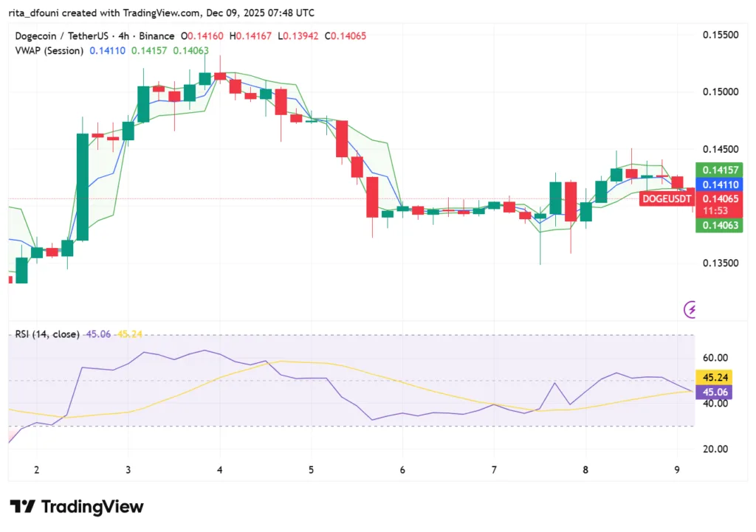
Task: Open the Binance exchange selector
Action: (157, 35)
